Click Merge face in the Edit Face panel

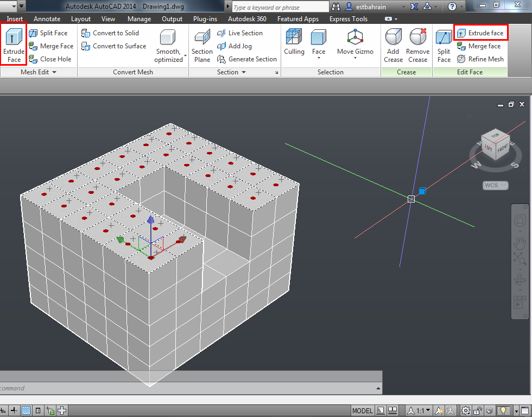tap(479, 46)
